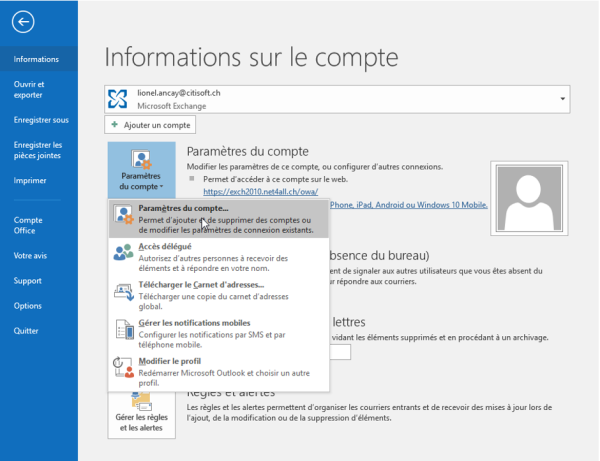Click the profile picture placeholder

[529, 198]
